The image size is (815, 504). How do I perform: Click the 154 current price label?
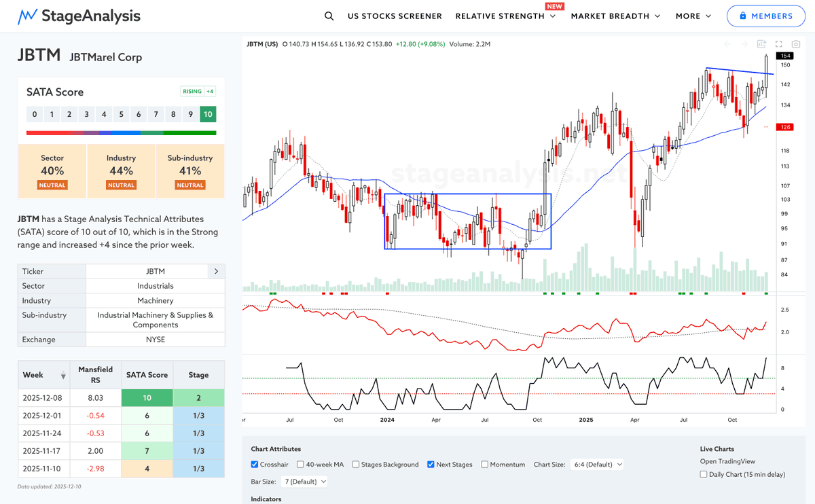point(785,56)
